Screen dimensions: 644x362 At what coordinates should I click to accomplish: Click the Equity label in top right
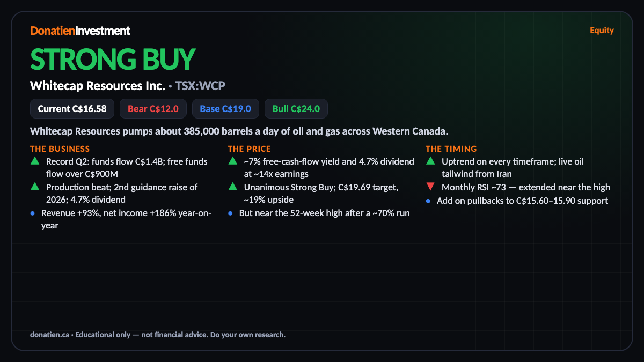[x=602, y=30]
